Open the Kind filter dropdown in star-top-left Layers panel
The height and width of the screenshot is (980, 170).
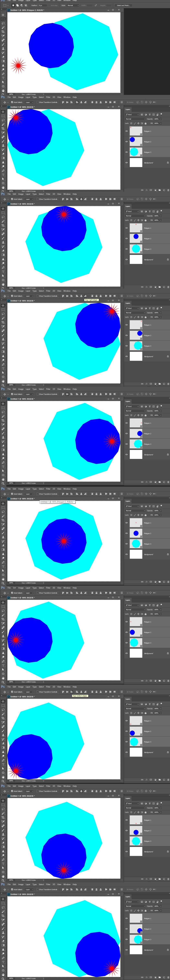[x=132, y=114]
